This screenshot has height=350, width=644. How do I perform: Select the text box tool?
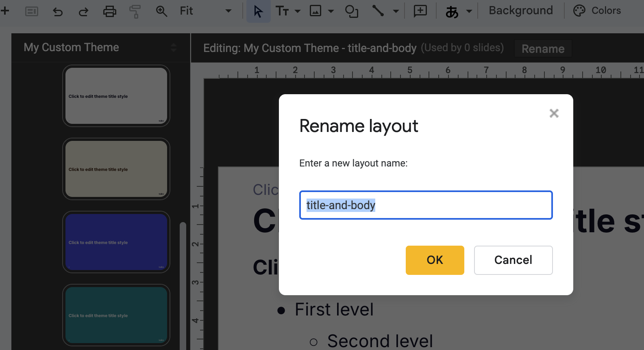click(282, 11)
